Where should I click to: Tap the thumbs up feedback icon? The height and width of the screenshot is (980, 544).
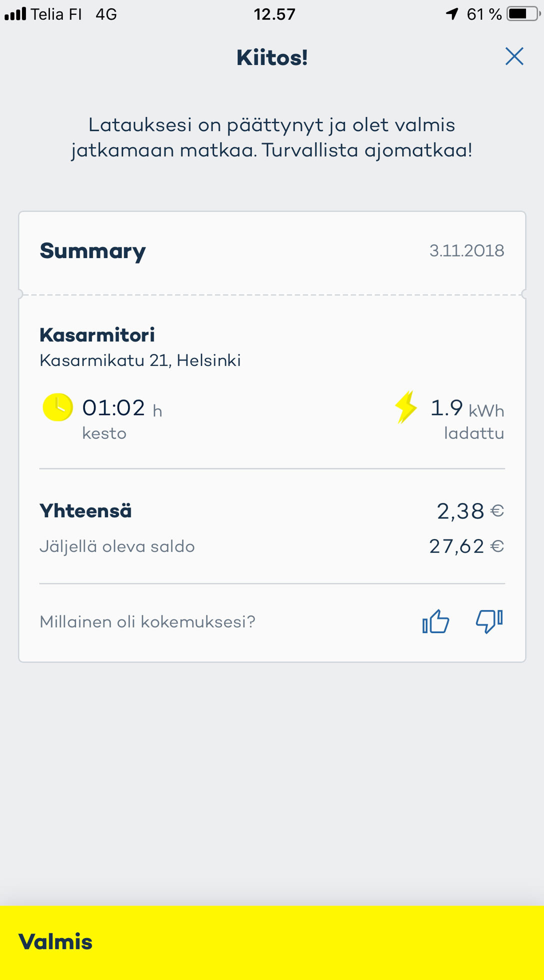435,621
